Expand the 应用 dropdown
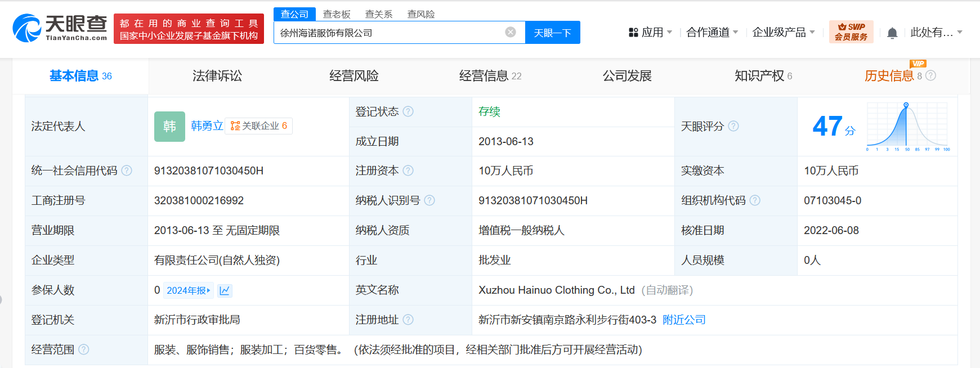The image size is (980, 368). point(650,32)
